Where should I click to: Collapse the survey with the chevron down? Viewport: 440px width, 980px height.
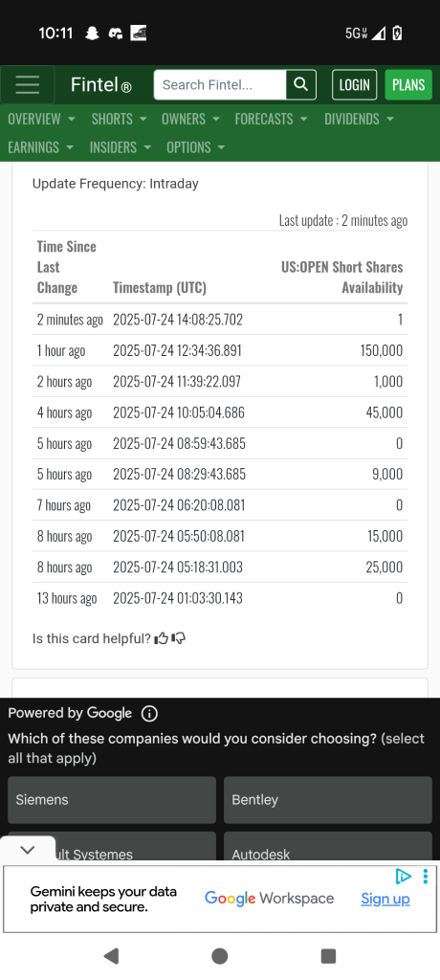[x=28, y=850]
